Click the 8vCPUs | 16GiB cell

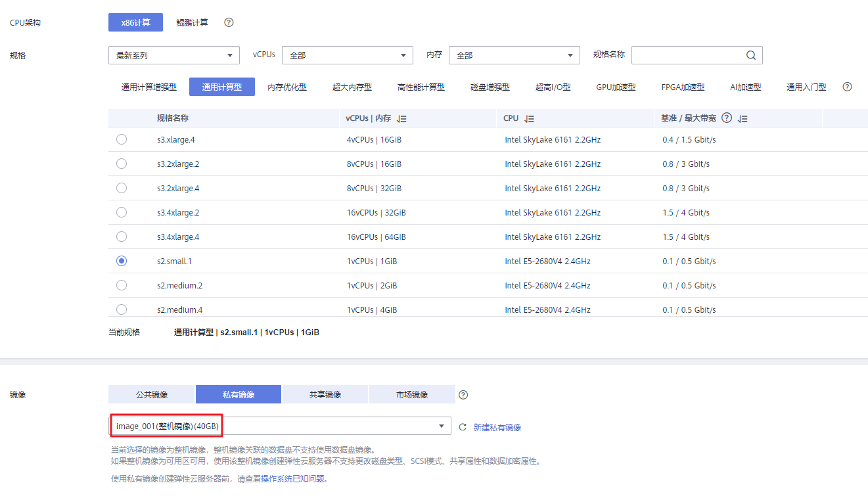click(x=374, y=164)
